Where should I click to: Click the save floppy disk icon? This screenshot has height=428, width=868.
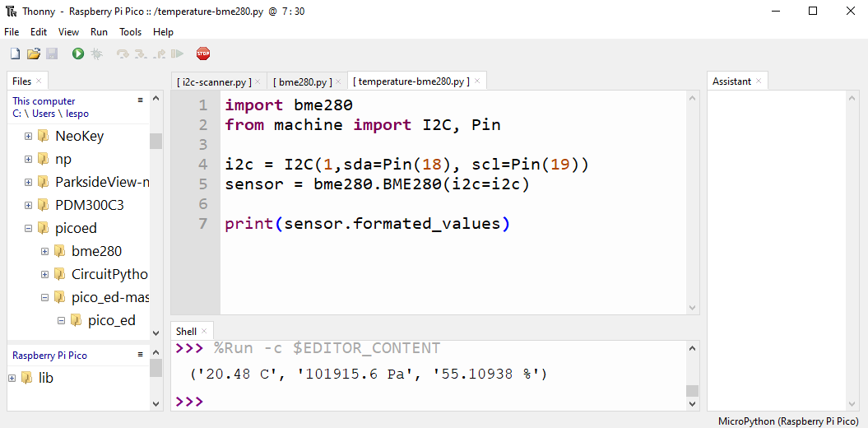[52, 53]
